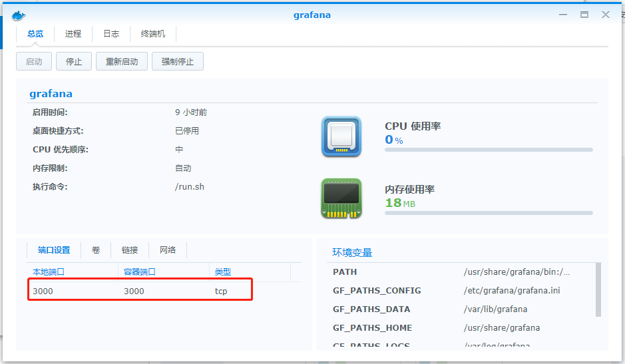Click the CPU usage progress bar
625x364 pixels.
[x=489, y=150]
